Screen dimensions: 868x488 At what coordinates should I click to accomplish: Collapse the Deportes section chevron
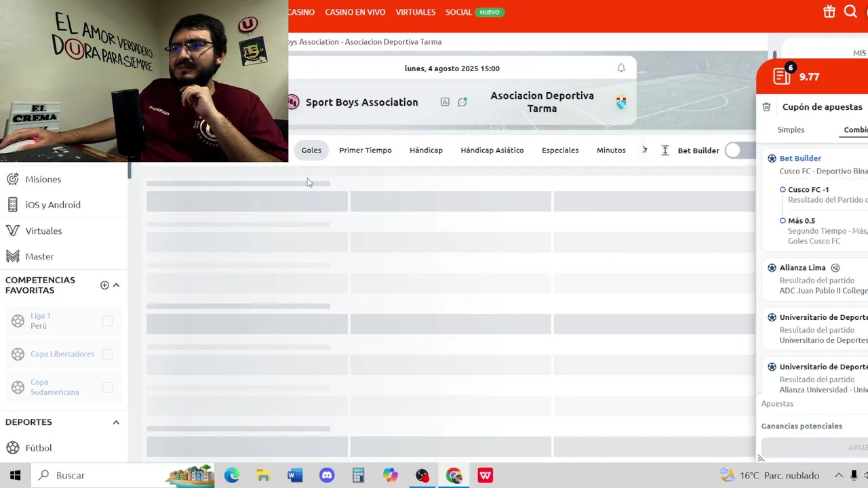pyautogui.click(x=116, y=422)
